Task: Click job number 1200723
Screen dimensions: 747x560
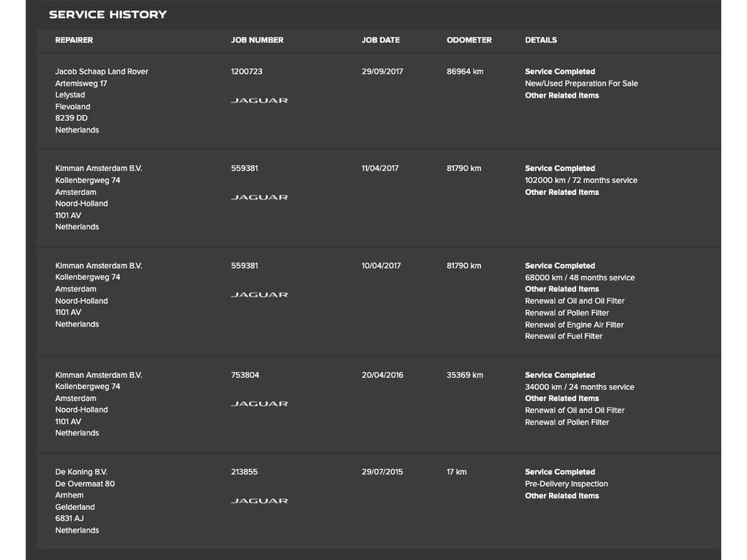Action: 247,72
